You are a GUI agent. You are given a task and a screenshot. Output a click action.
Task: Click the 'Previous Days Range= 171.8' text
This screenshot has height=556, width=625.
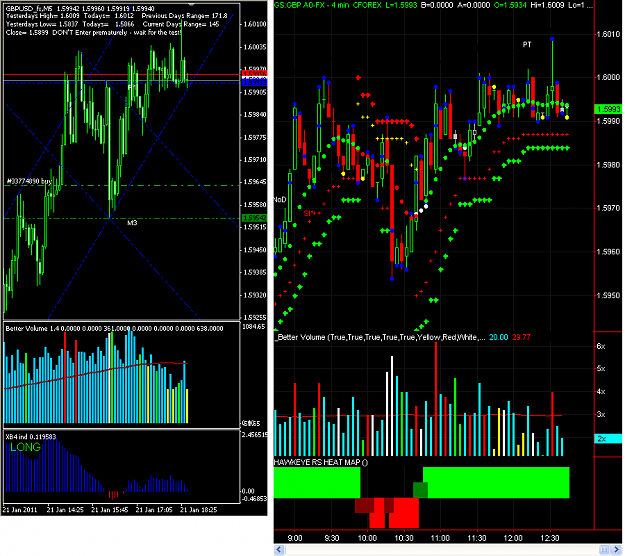(184, 16)
